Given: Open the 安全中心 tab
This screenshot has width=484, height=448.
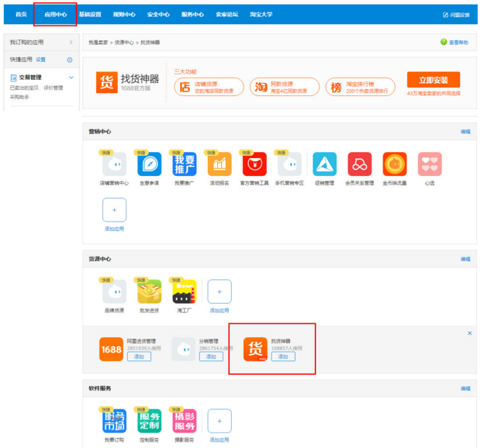Looking at the screenshot, I should (x=158, y=15).
